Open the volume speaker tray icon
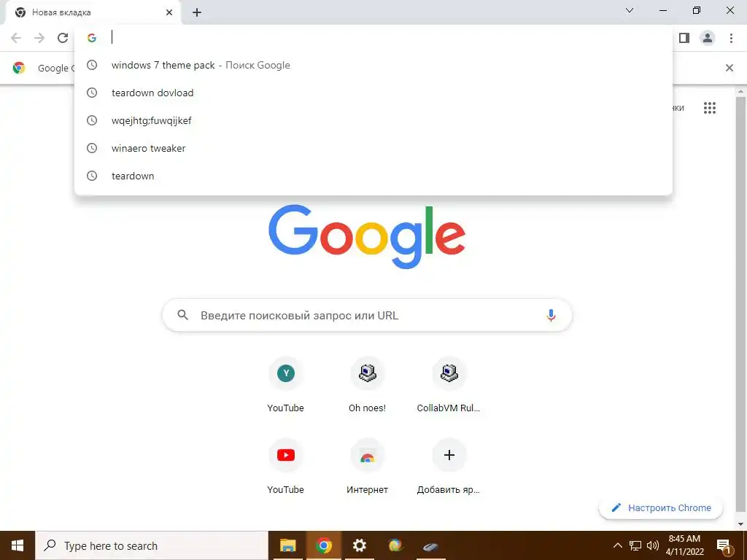Image resolution: width=747 pixels, height=560 pixels. coord(653,545)
